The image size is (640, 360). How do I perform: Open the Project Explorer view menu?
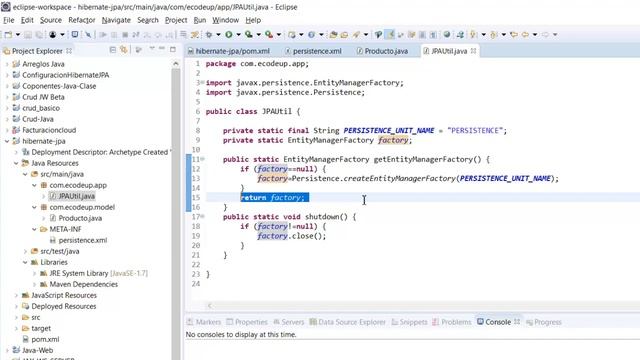152,49
